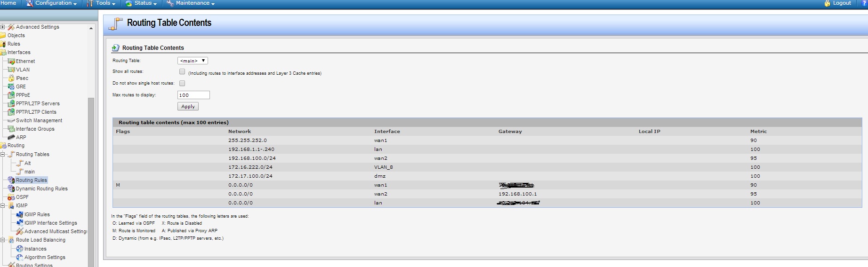
Task: Click the VLAN icon in sidebar
Action: click(x=11, y=70)
